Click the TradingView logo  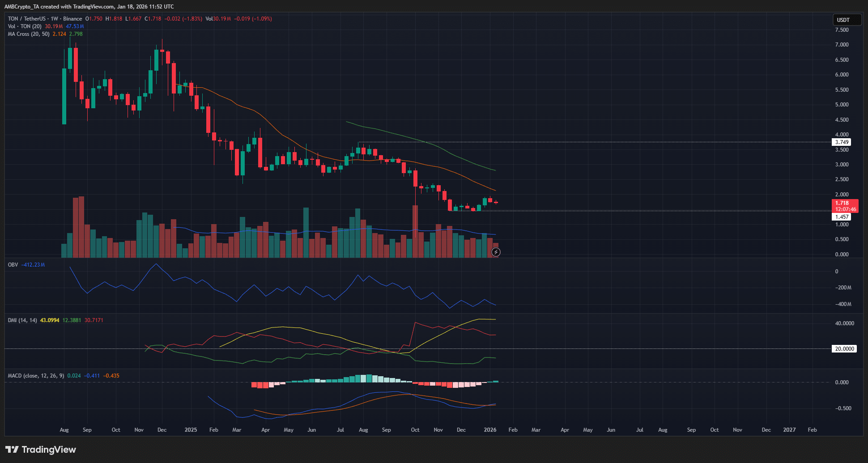40,449
